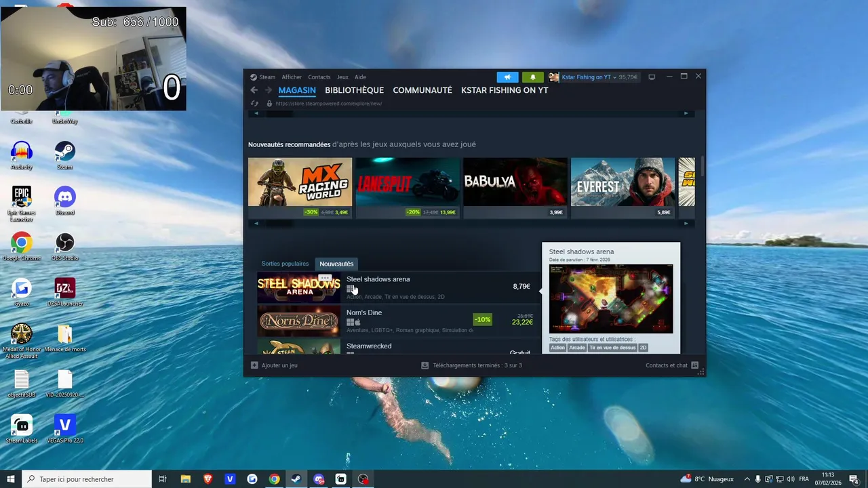868x488 pixels.
Task: Launch OBS Studio from desktop
Action: tap(64, 246)
